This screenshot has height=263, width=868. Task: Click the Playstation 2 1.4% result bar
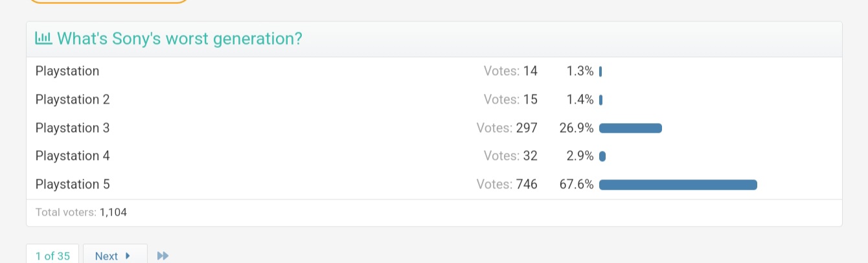[x=600, y=100]
